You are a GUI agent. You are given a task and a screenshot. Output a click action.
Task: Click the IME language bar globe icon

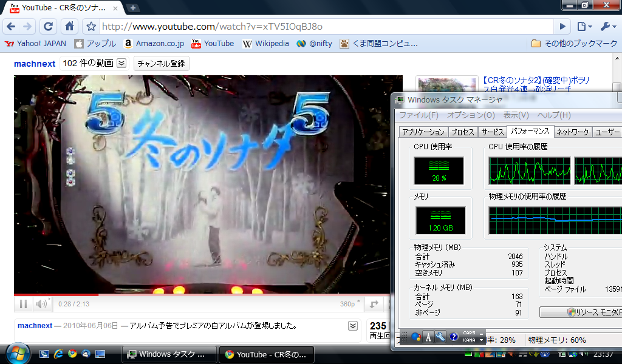tap(415, 337)
